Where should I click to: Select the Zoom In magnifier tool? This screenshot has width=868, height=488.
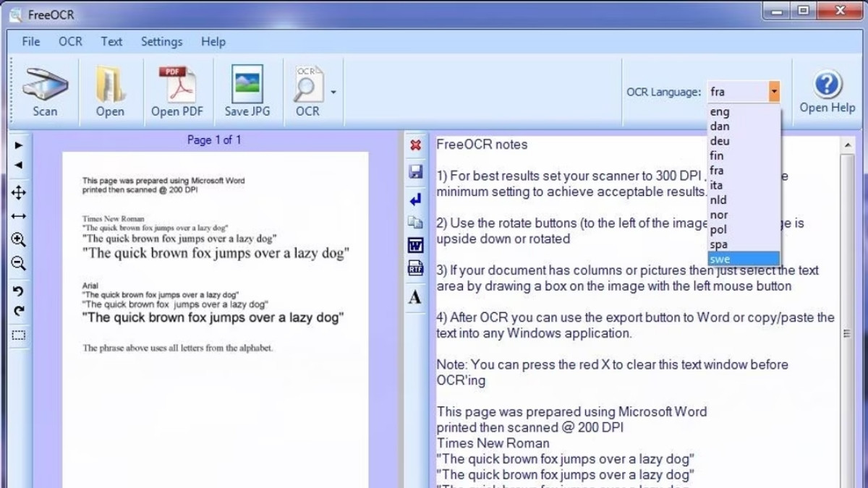pos(18,239)
